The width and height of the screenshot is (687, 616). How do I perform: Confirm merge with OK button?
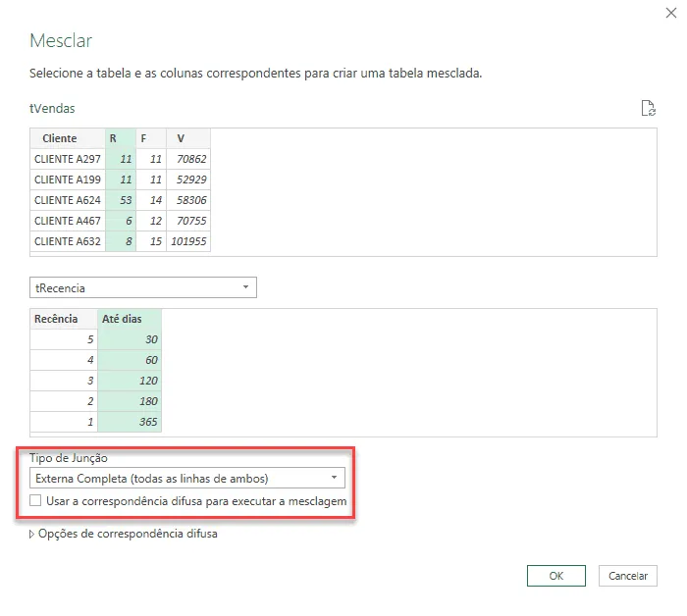coord(556,575)
